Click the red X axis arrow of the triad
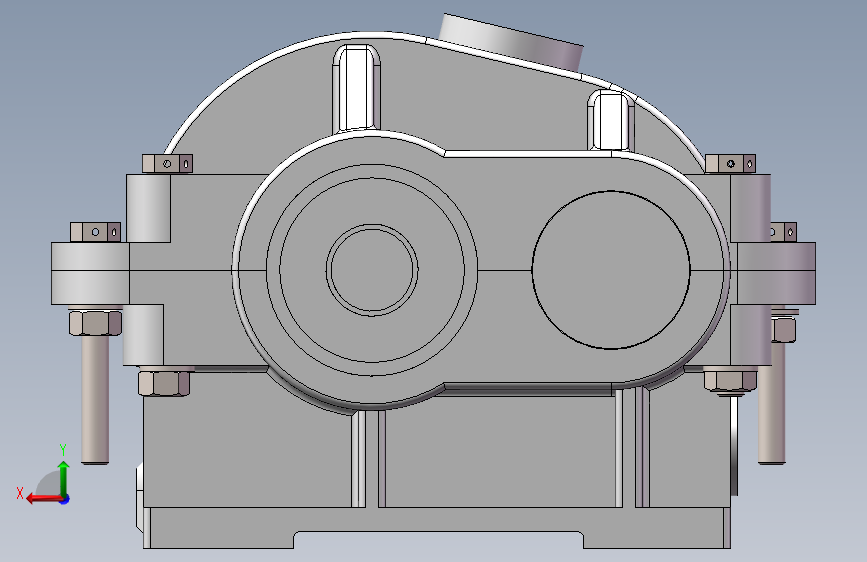867x562 pixels. 44,499
